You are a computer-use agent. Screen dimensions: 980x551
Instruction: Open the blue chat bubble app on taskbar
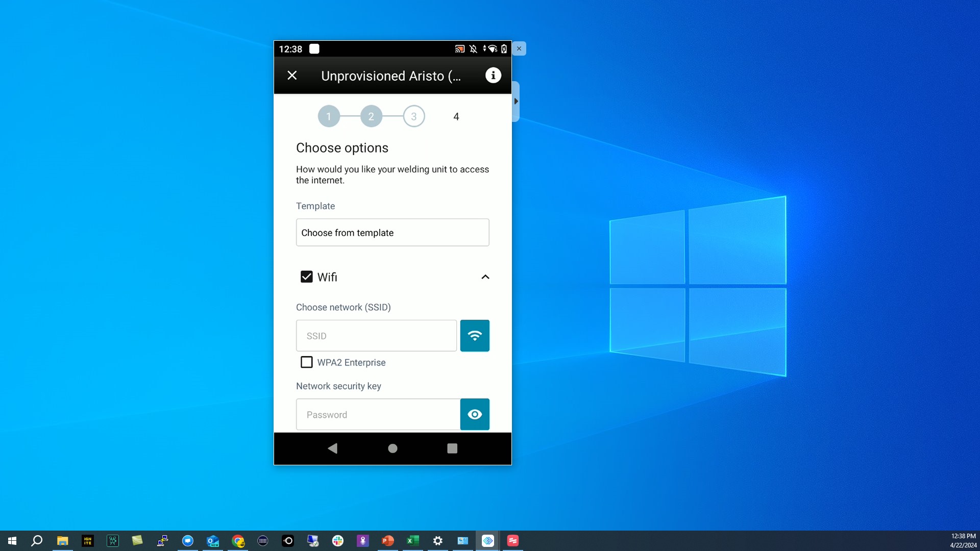click(x=188, y=541)
